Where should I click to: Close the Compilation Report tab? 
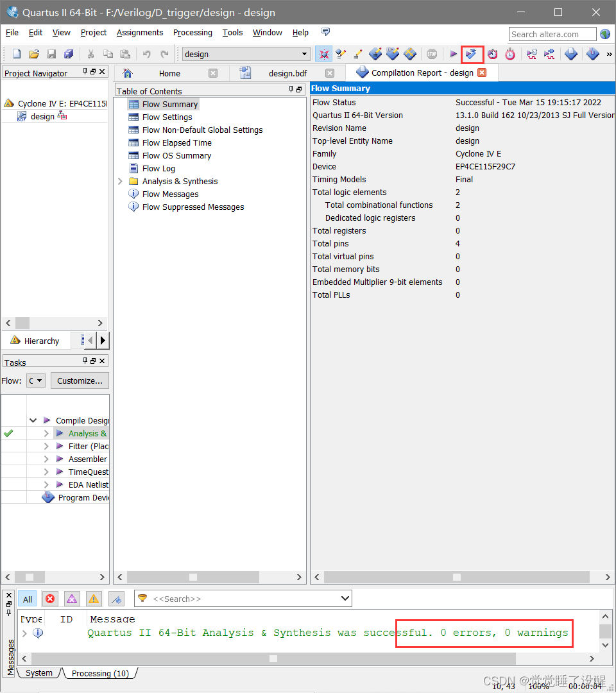pos(482,73)
